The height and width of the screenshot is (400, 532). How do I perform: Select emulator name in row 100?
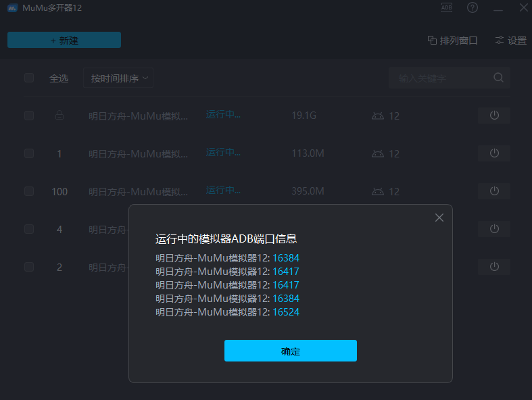coord(138,192)
